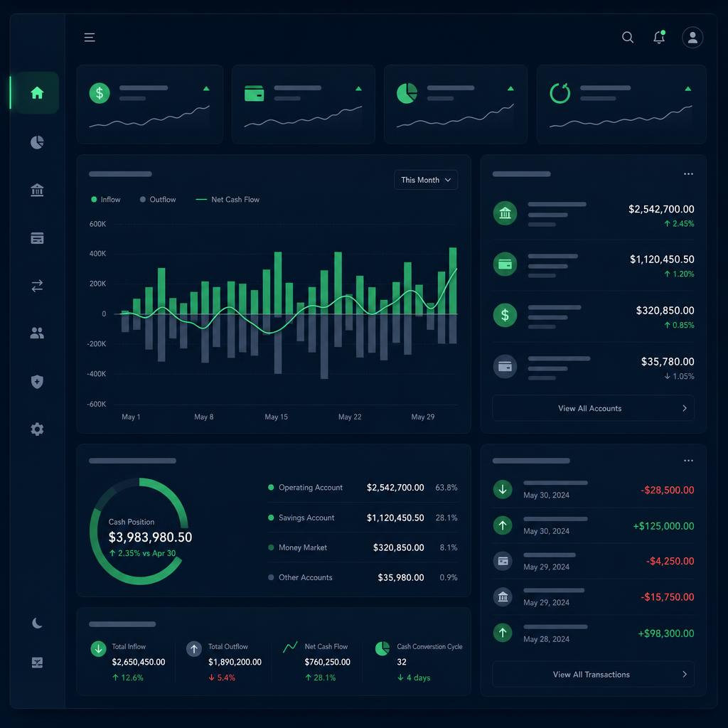
Task: Click the Cash Conversion Cycle pie icon
Action: pos(382,648)
